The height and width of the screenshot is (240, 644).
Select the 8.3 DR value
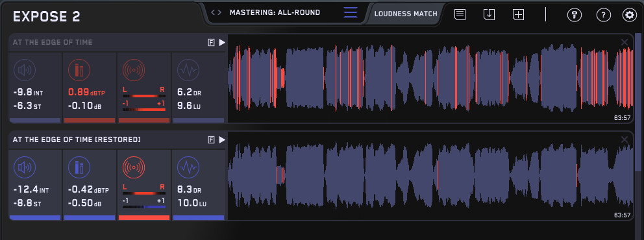[190, 190]
